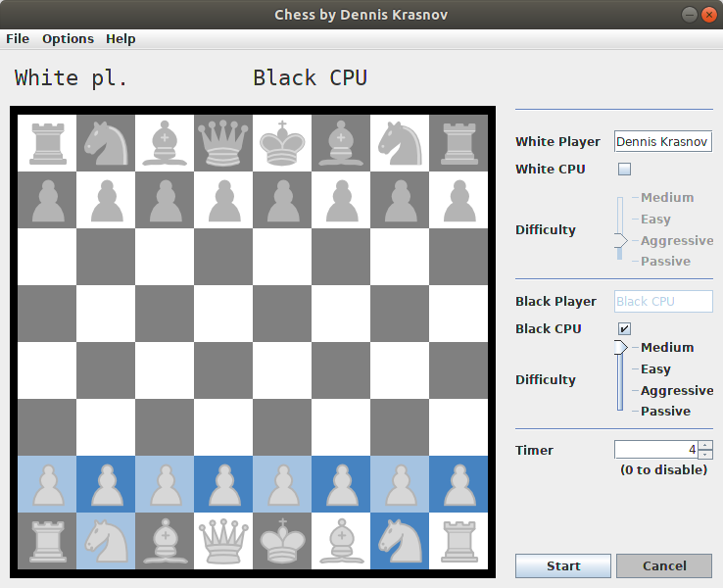Select the king in the top row
Viewport: 723px width, 588px height.
pos(282,143)
